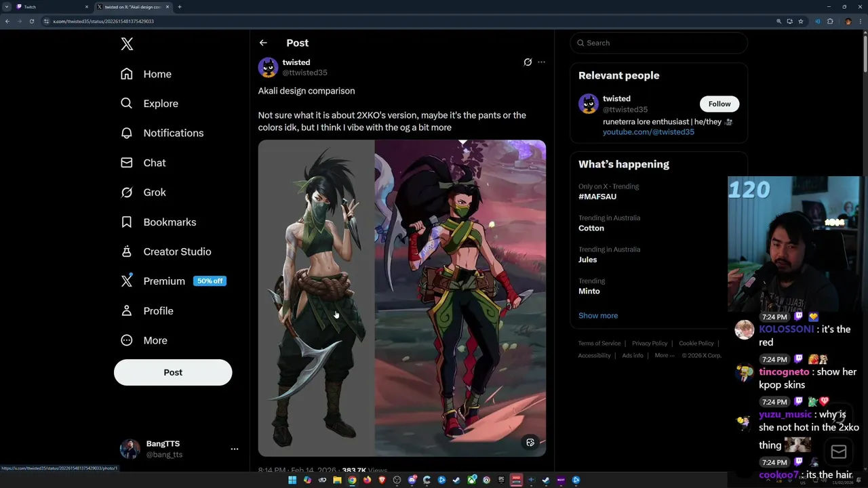This screenshot has width=868, height=488.
Task: Expand the footer More menu
Action: (x=665, y=356)
